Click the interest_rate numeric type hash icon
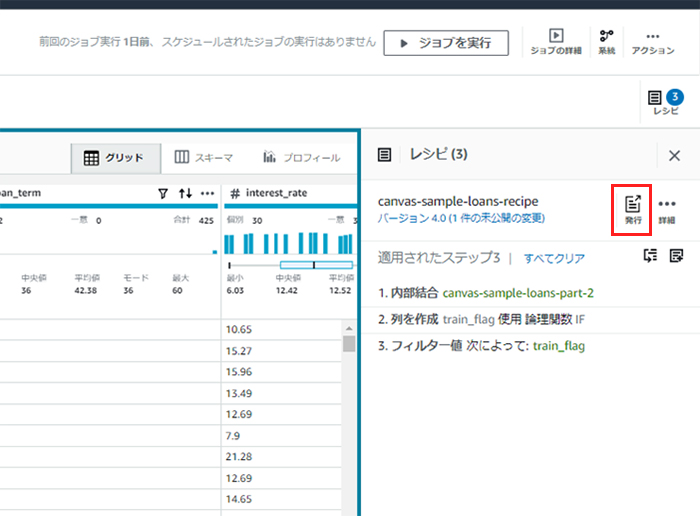The height and width of the screenshot is (516, 700). click(x=235, y=193)
